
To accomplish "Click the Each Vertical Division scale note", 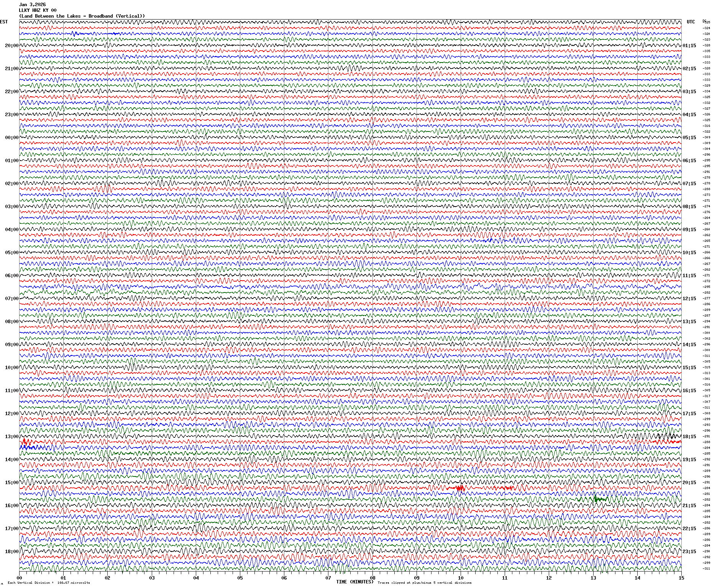I will click(x=49, y=583).
